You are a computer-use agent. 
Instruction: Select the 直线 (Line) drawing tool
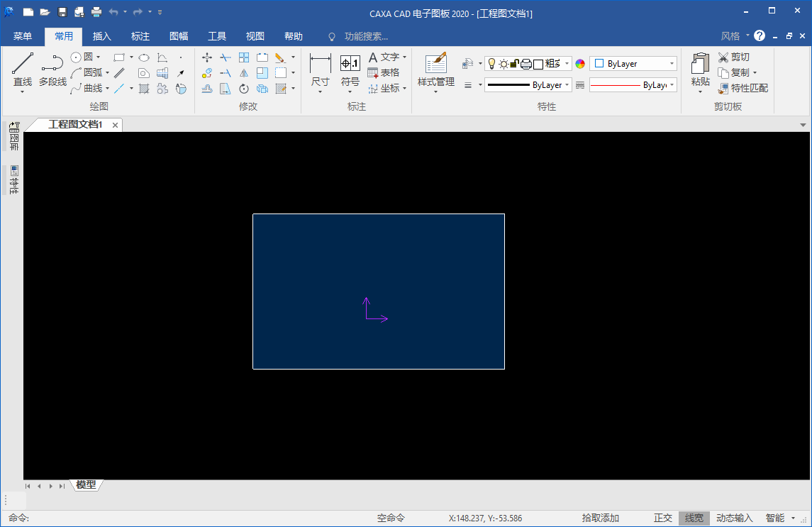pos(23,70)
